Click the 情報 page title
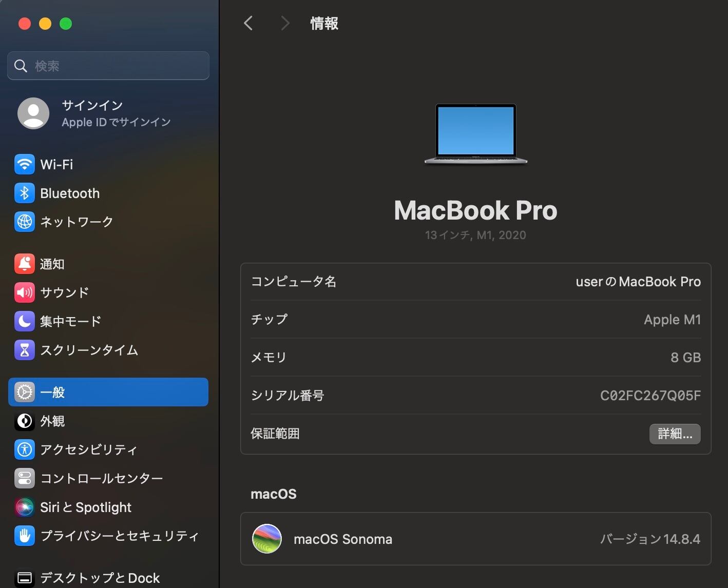 [324, 23]
